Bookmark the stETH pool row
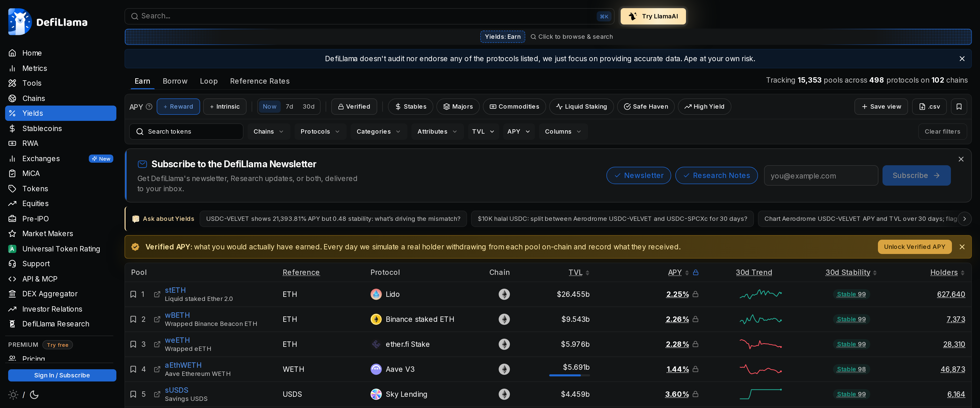Image resolution: width=980 pixels, height=408 pixels. 133,294
